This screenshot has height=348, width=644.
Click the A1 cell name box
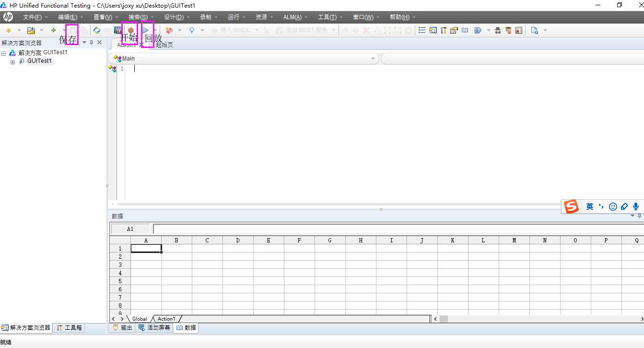click(x=130, y=229)
